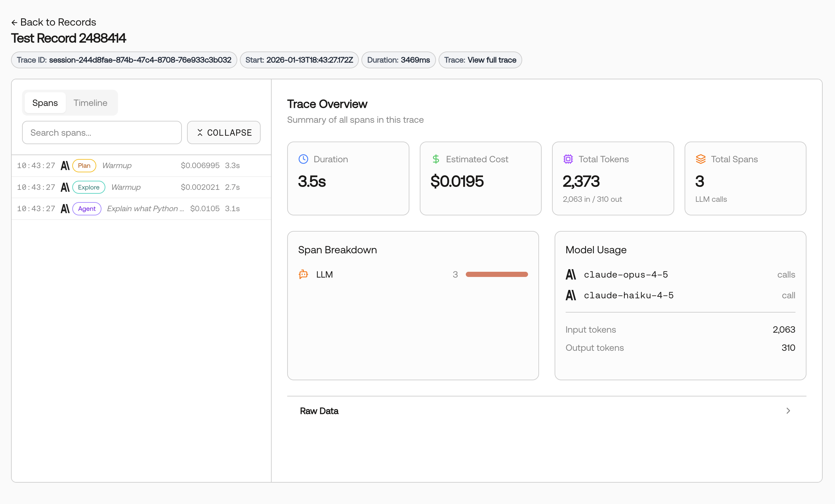Select the Explore Warmup span row

click(x=141, y=187)
